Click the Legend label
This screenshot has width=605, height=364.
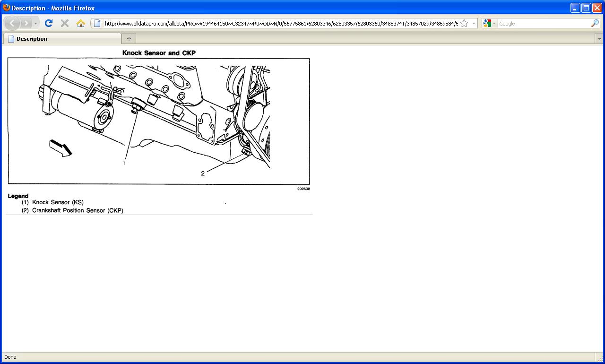[x=18, y=196]
